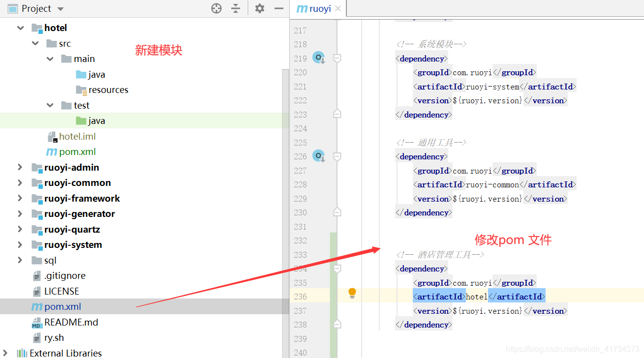Expand the ruoyi-framework module
This screenshot has height=358, width=644.
click(x=20, y=198)
